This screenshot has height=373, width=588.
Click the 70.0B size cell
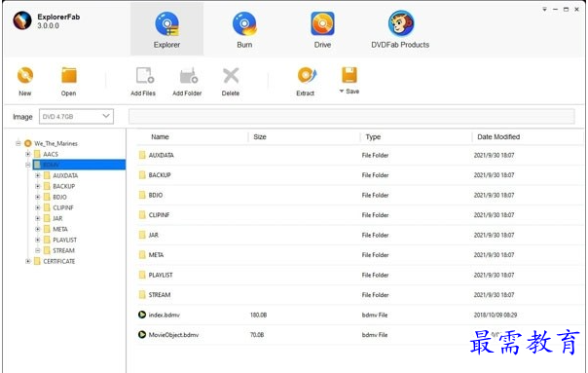click(257, 335)
